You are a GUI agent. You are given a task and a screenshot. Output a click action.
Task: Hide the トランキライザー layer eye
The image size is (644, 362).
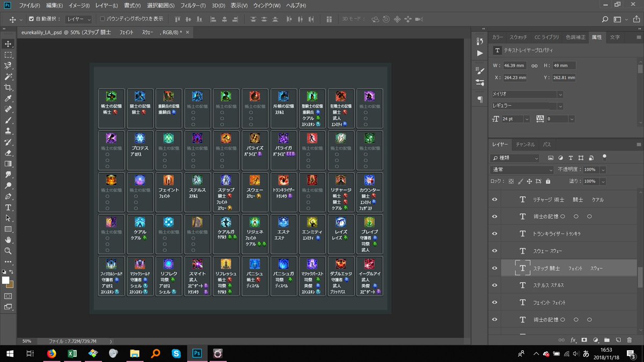(x=494, y=234)
